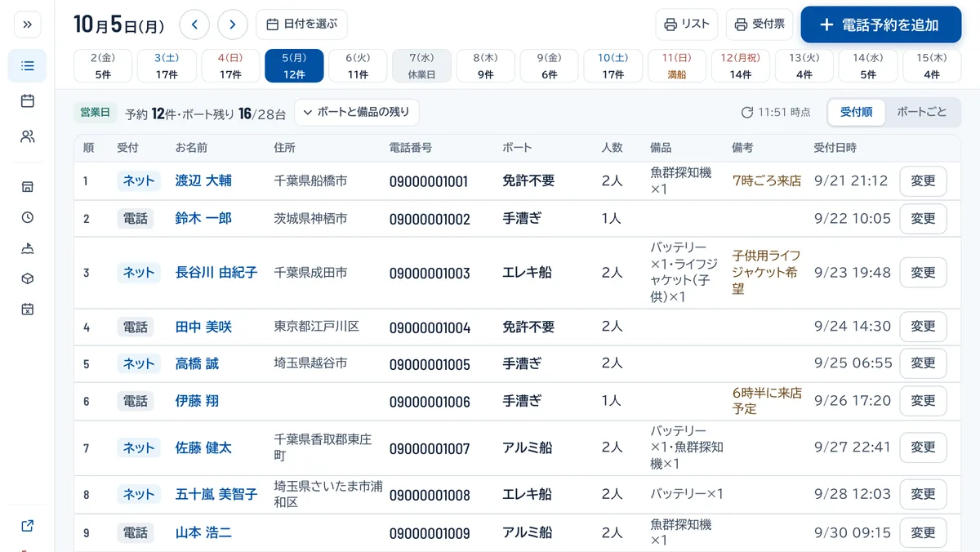Expand the sidebar with the double-chevron button
This screenshot has width=980, height=552.
[x=27, y=24]
